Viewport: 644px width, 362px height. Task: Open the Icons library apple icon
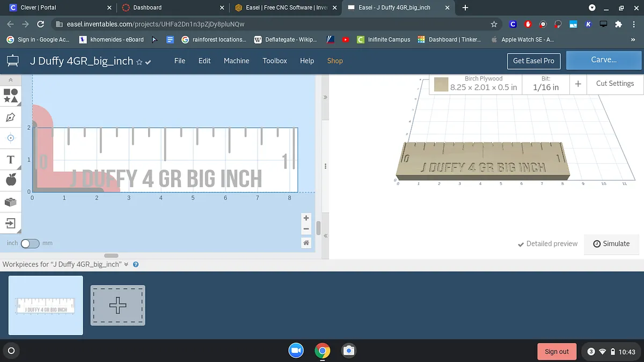point(11,180)
